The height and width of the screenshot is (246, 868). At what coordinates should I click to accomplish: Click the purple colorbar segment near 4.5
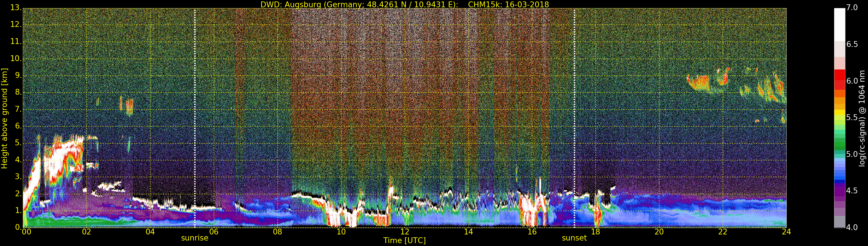tap(839, 191)
